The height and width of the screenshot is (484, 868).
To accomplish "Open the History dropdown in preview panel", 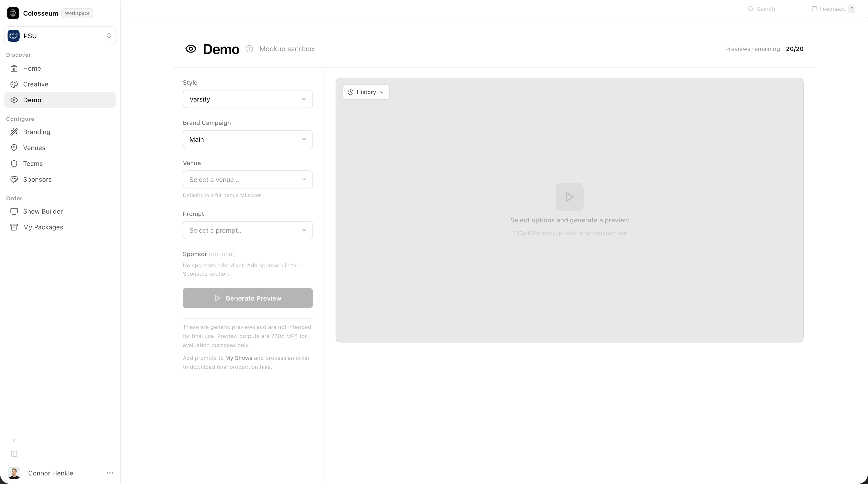I will pyautogui.click(x=366, y=92).
